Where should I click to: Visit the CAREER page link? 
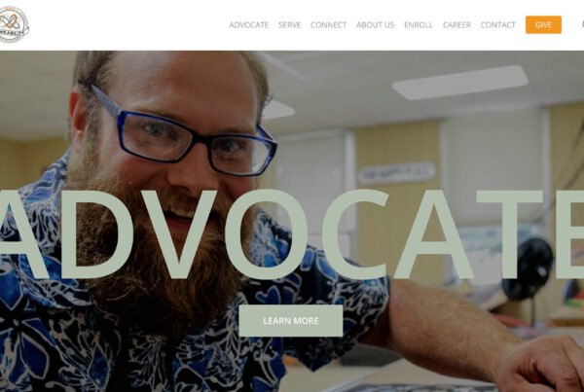(x=456, y=25)
